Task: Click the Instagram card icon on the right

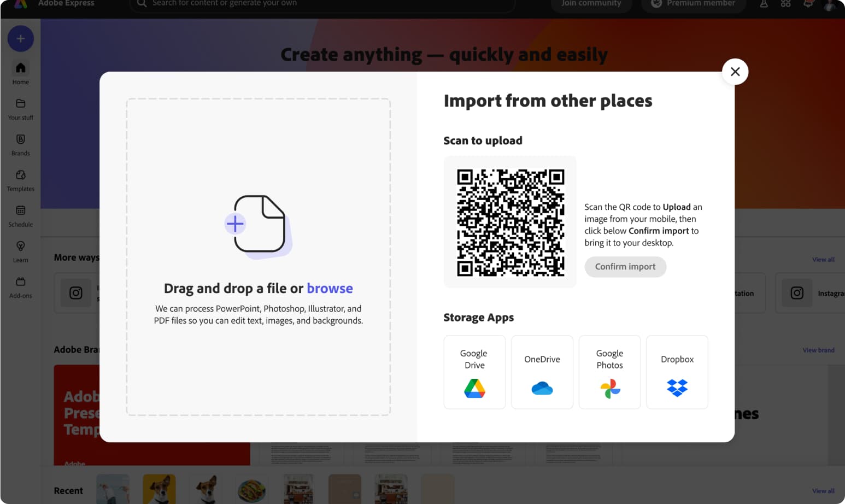Action: 797,293
